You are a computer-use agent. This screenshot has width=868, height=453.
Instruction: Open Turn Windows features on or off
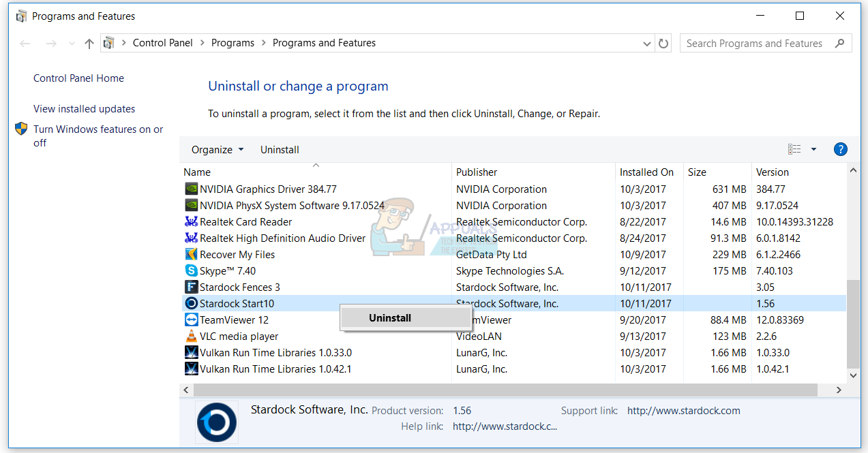coord(98,136)
